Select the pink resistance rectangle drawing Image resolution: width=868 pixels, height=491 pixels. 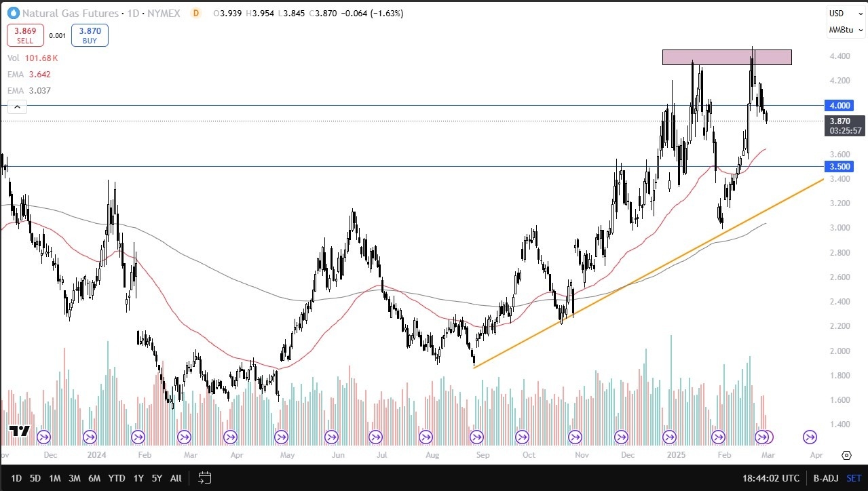[727, 57]
